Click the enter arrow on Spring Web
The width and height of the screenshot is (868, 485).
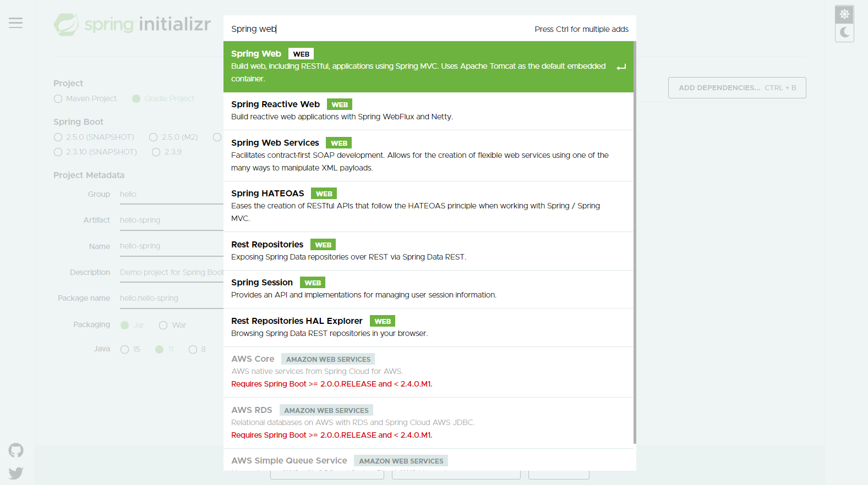tap(621, 67)
